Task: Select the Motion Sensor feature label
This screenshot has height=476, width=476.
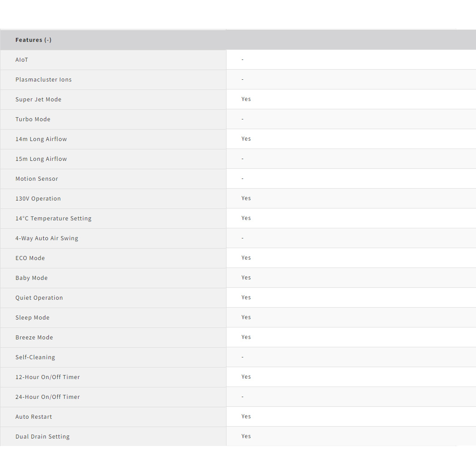Action: click(37, 179)
